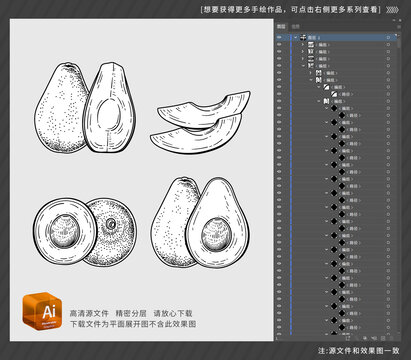Screen dimensions: 411x360
Task: Click the note 注:源文件和效果图一致
Action: tap(358, 351)
